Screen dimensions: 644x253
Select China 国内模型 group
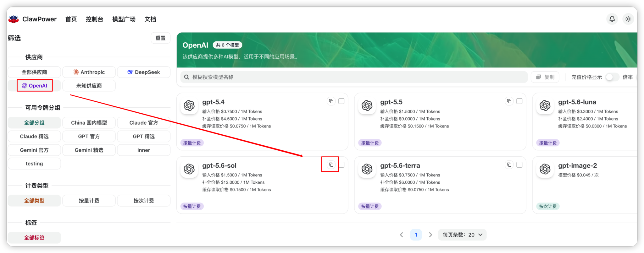point(89,123)
